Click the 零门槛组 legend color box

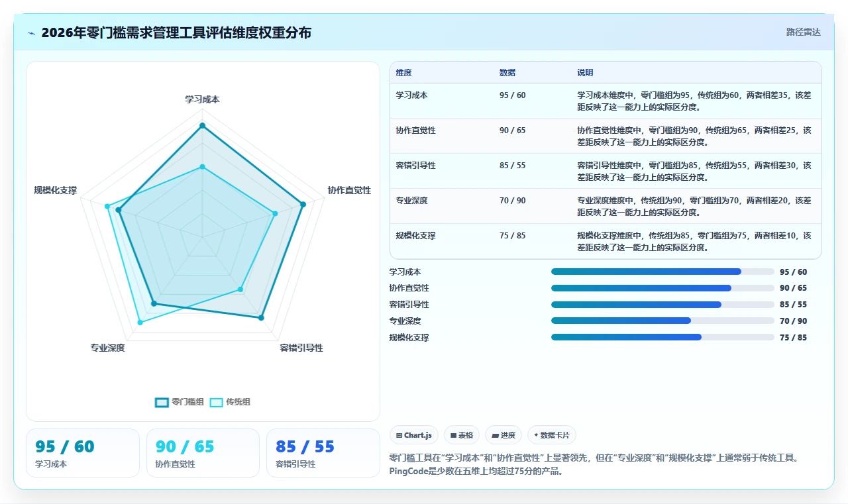coord(162,402)
